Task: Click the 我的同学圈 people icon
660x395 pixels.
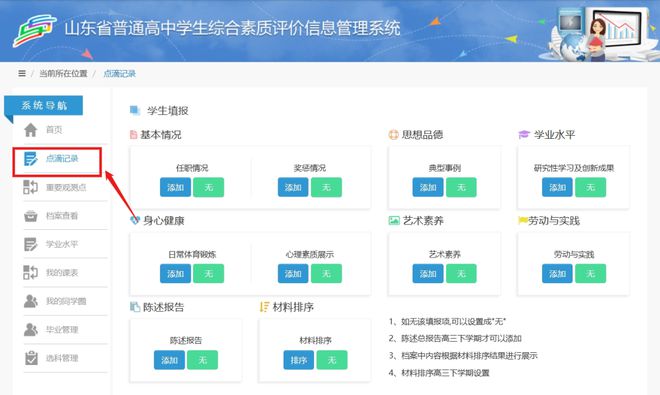Action: [x=31, y=301]
